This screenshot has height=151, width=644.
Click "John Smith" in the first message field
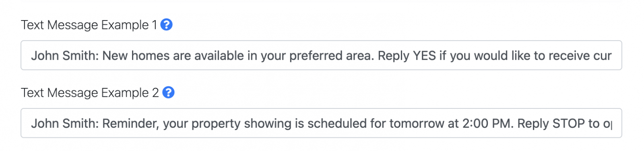click(x=65, y=55)
